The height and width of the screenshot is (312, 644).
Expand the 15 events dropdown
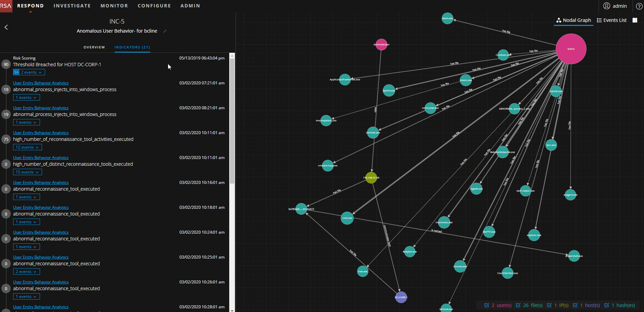coord(28,172)
